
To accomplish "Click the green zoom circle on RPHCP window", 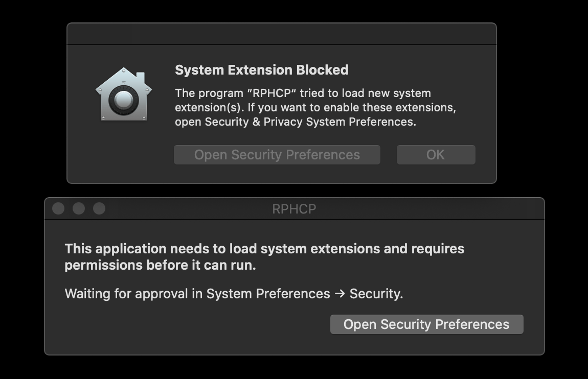I will pyautogui.click(x=98, y=208).
